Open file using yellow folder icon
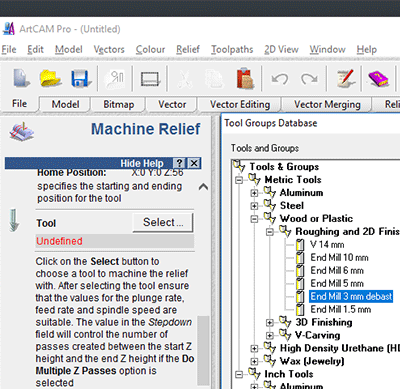 50,78
